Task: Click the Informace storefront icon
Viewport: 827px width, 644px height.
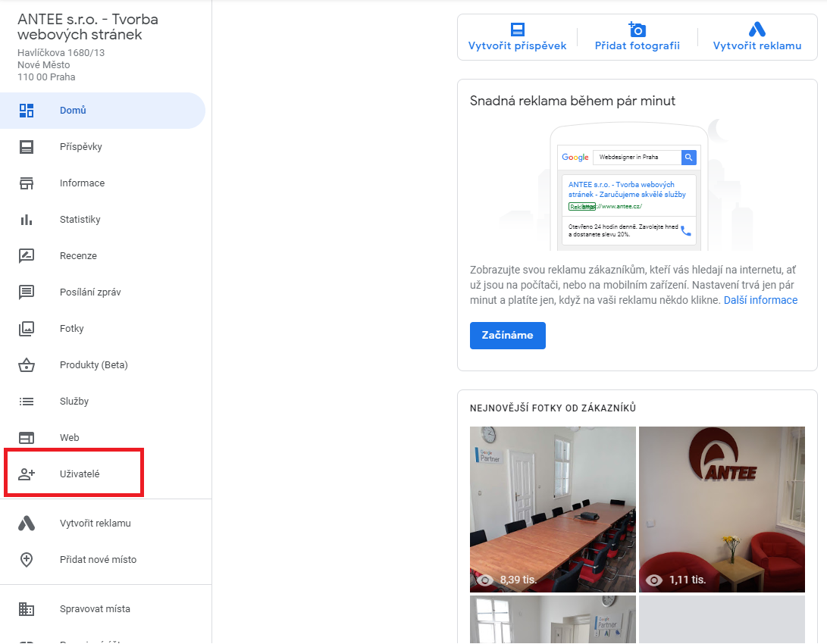Action: [x=27, y=183]
